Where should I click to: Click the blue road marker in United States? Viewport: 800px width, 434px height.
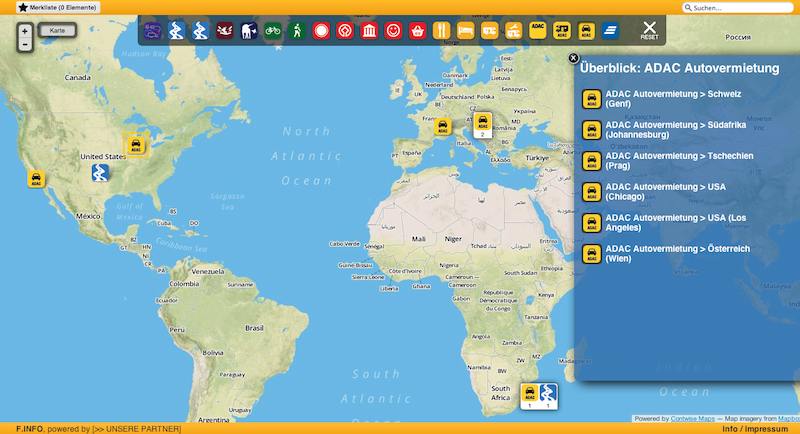click(101, 173)
